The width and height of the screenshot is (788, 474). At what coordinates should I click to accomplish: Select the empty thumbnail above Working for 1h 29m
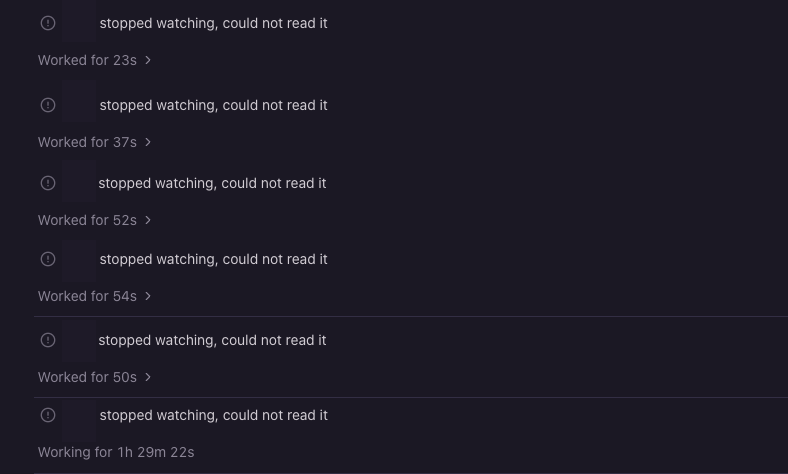coord(79,422)
